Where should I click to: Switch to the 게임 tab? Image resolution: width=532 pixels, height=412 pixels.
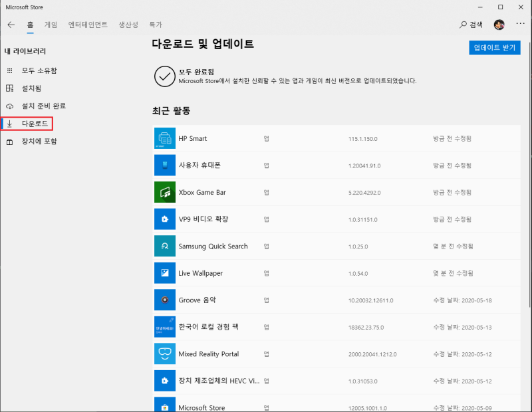click(x=51, y=24)
